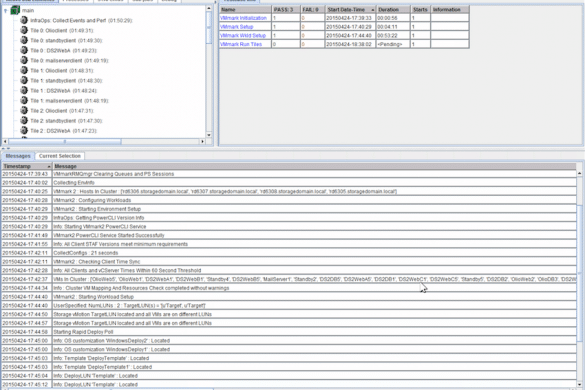Image resolution: width=585 pixels, height=390 pixels.
Task: Click the Starts column header
Action: (420, 10)
